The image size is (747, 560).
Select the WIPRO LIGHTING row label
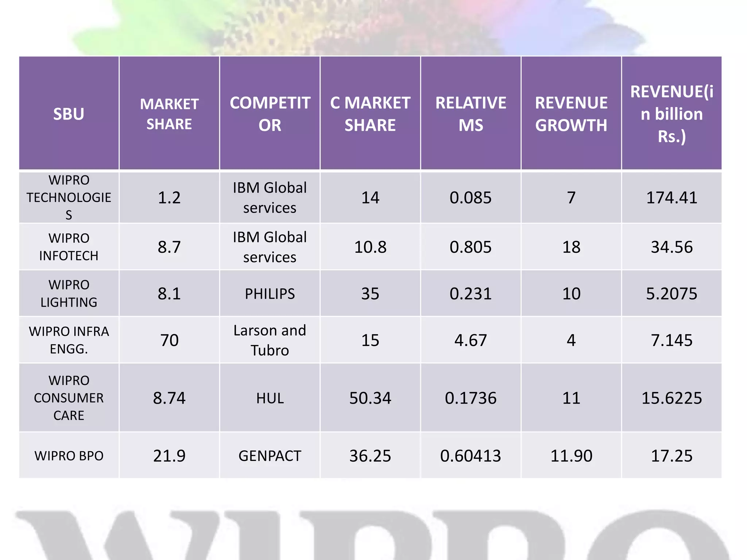pyautogui.click(x=69, y=293)
